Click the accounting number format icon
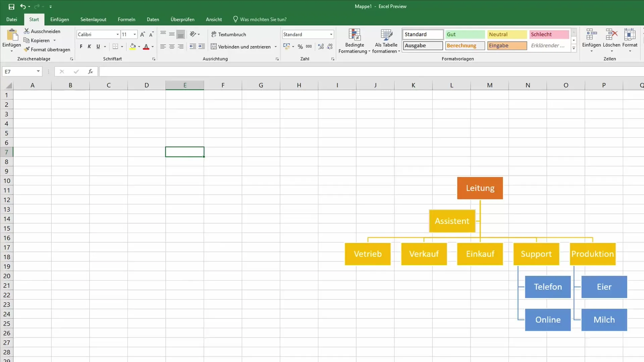 [286, 47]
